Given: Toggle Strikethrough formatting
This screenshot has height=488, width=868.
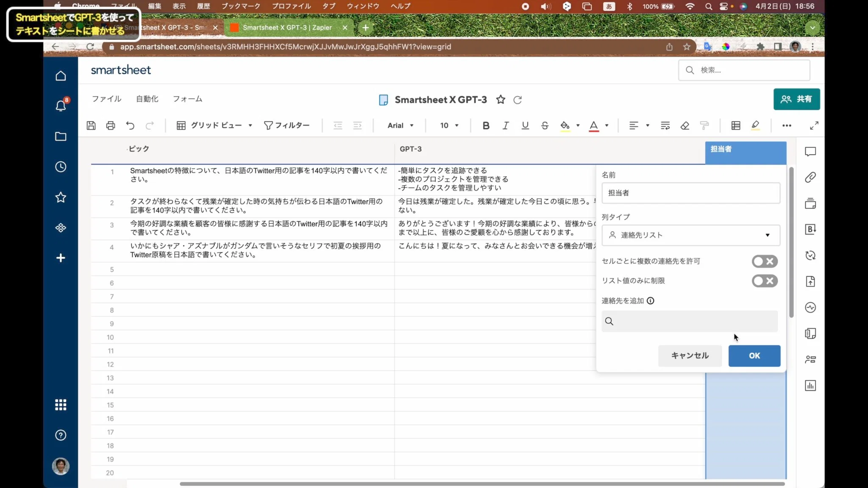Looking at the screenshot, I should click(x=545, y=125).
